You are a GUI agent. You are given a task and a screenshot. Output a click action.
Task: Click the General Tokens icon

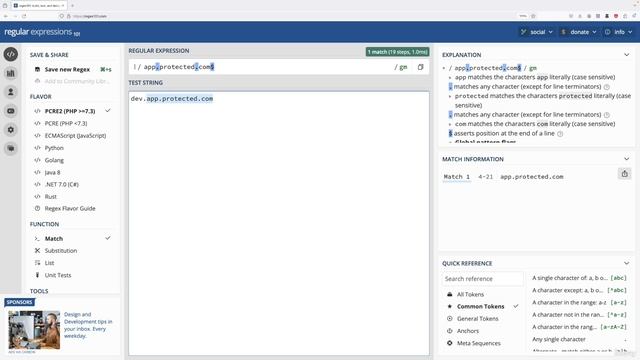(449, 318)
